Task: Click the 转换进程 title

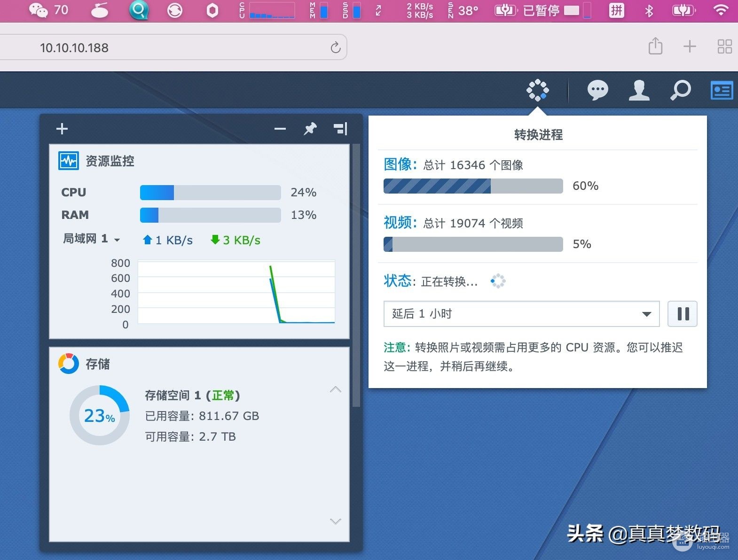Action: coord(538,135)
